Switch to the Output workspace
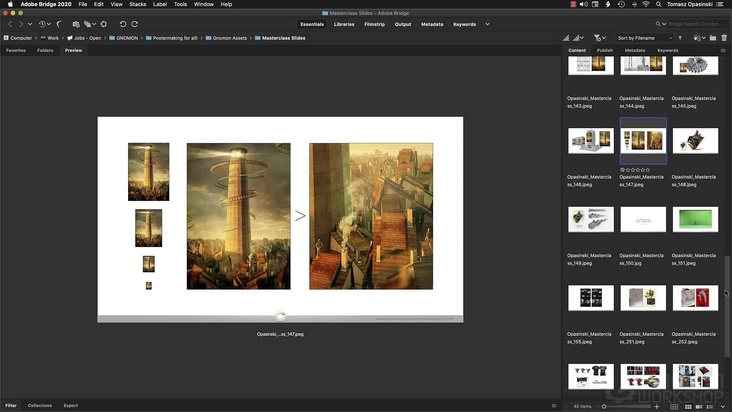This screenshot has height=412, width=732. pyautogui.click(x=403, y=24)
